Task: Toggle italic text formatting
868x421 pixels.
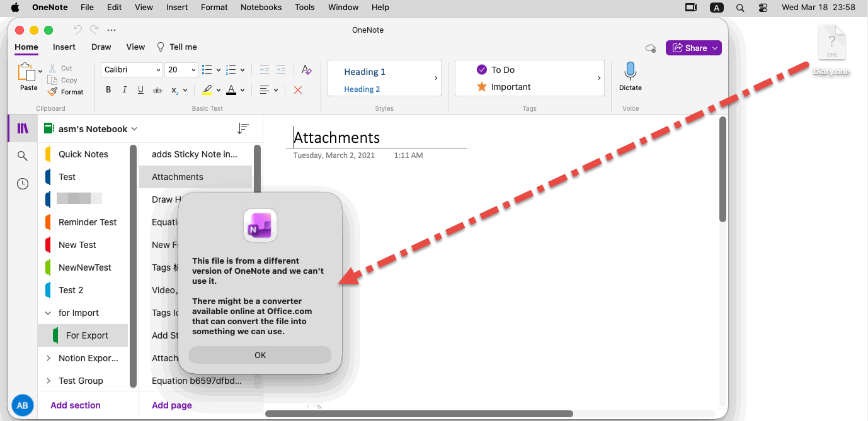Action: (125, 90)
